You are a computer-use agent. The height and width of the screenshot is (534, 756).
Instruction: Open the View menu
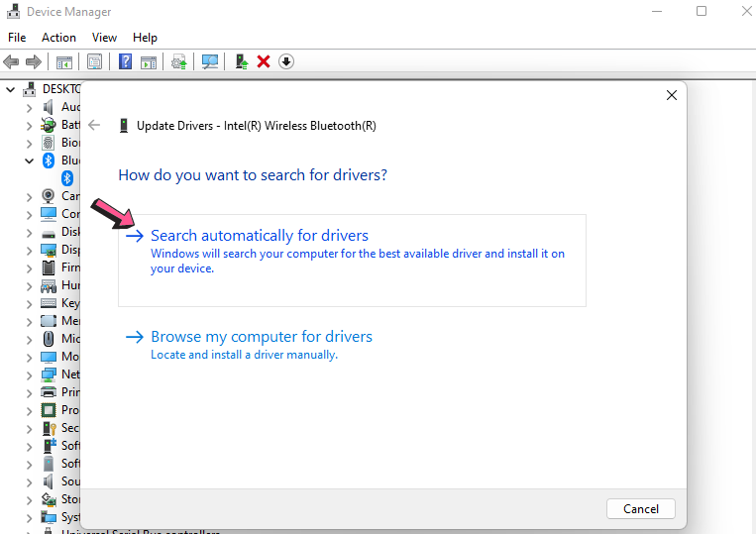pyautogui.click(x=105, y=38)
